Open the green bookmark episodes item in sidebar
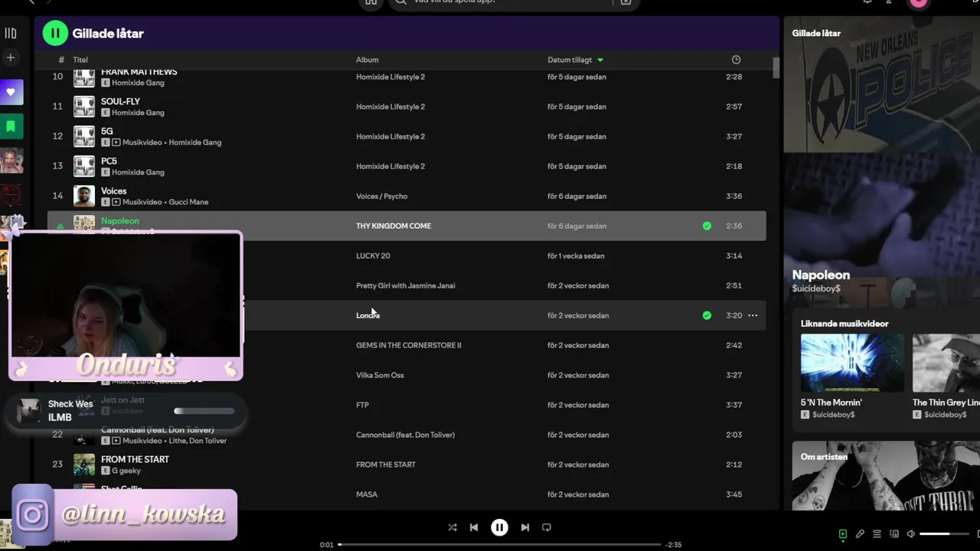This screenshot has width=980, height=551. tap(11, 126)
